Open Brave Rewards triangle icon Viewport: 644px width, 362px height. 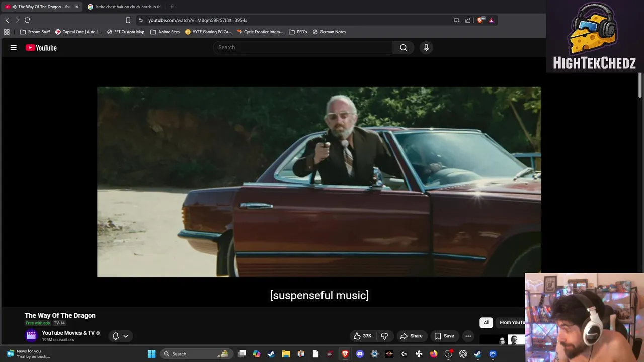pos(491,20)
